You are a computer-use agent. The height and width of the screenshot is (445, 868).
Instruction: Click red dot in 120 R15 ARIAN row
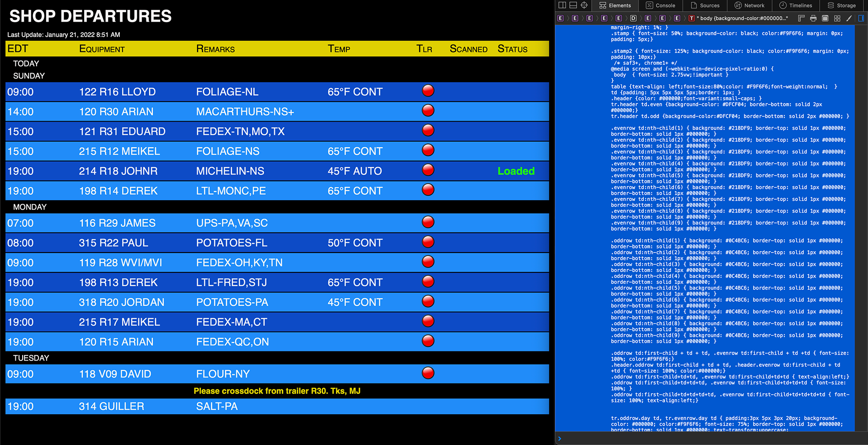428,341
